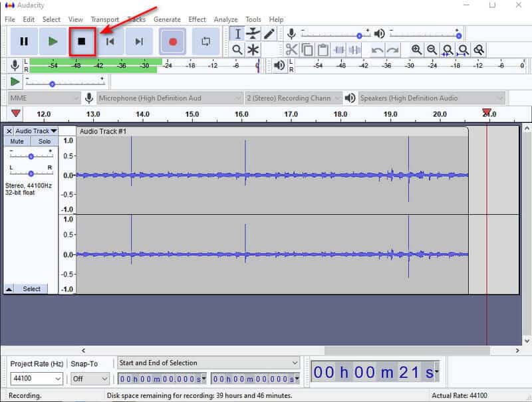Expand the Audio Track dropdown menu

[36, 131]
